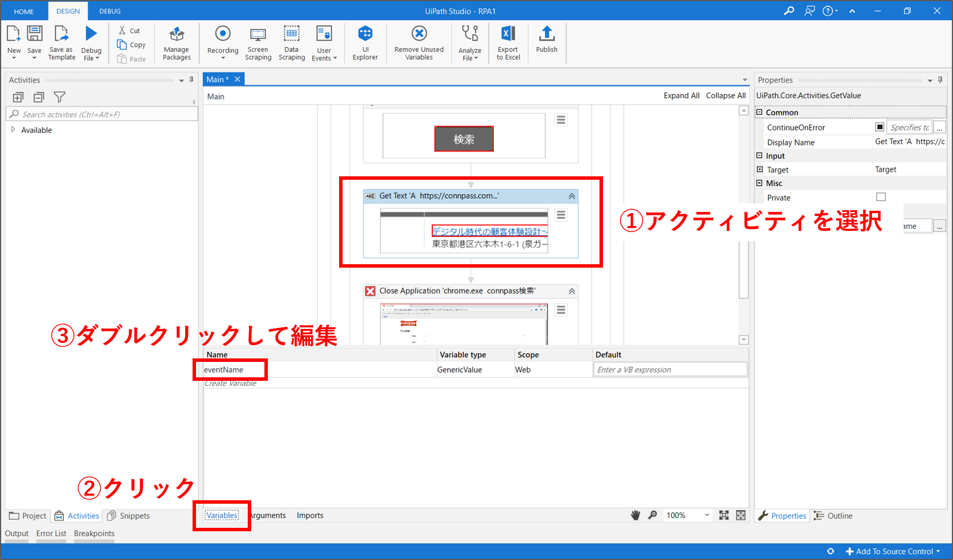The width and height of the screenshot is (953, 560).
Task: Collapse the Get Text activity
Action: [571, 196]
